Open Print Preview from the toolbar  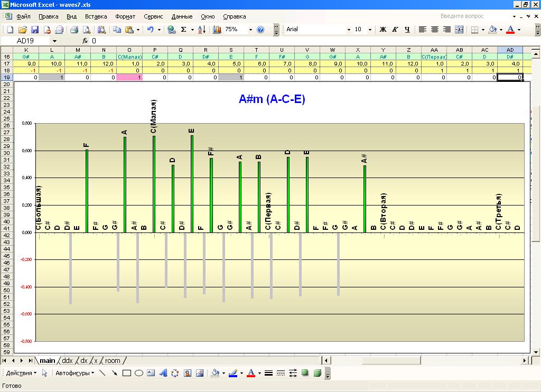[87, 30]
